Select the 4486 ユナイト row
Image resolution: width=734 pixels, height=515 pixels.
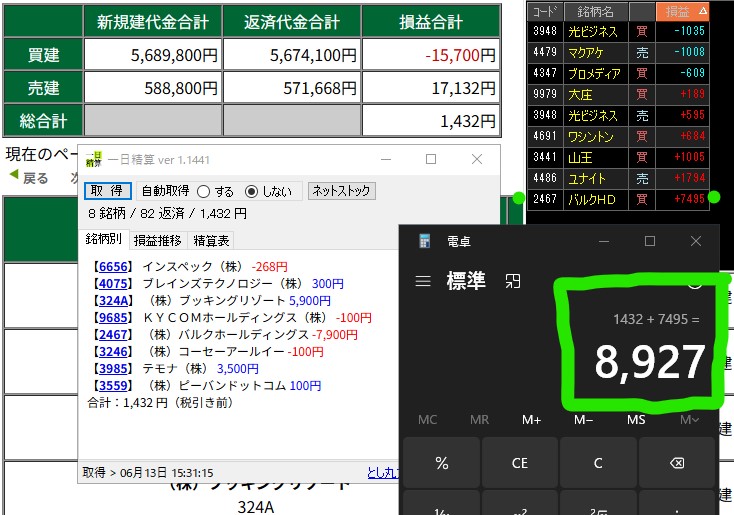tap(618, 178)
